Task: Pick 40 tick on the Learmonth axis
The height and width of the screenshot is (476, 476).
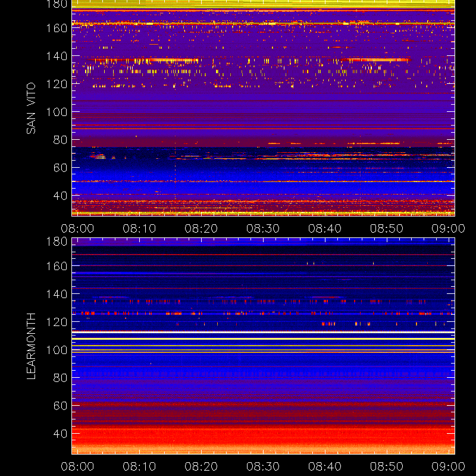Action: click(x=60, y=434)
